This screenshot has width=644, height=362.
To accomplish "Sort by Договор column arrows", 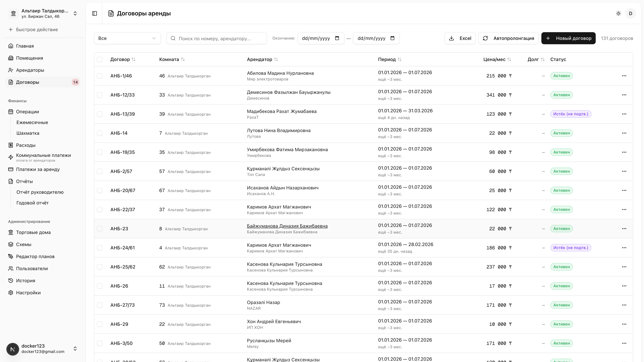I will tap(133, 59).
